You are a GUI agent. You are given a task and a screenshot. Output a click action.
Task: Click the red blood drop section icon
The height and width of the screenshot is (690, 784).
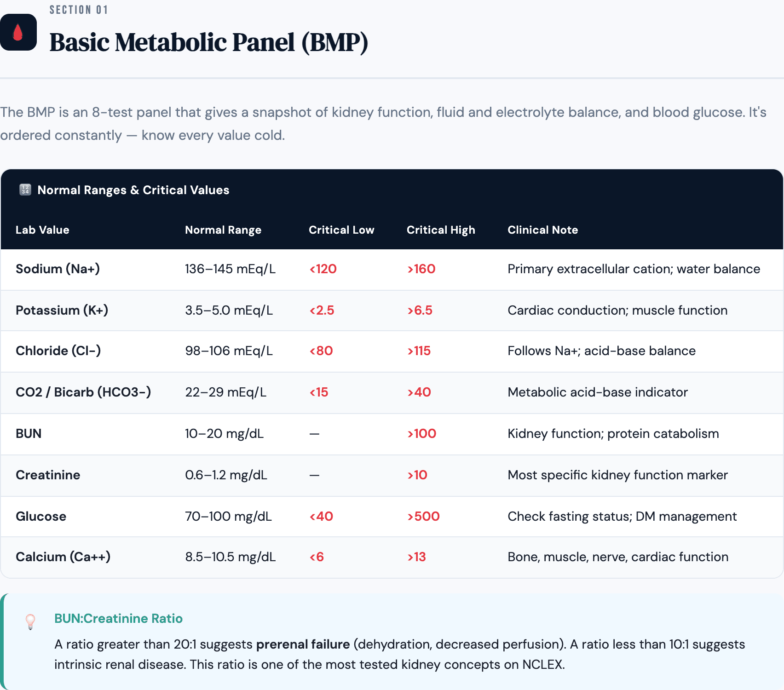[x=18, y=32]
